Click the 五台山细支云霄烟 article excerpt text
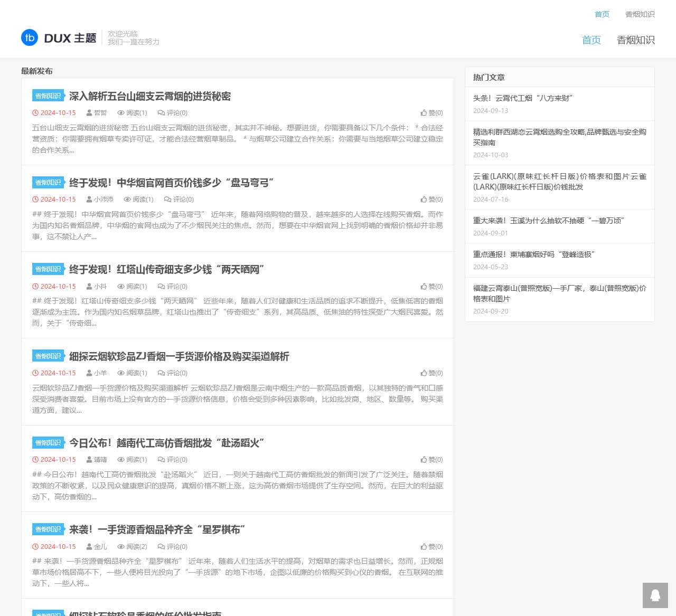The width and height of the screenshot is (676, 616). (238, 139)
